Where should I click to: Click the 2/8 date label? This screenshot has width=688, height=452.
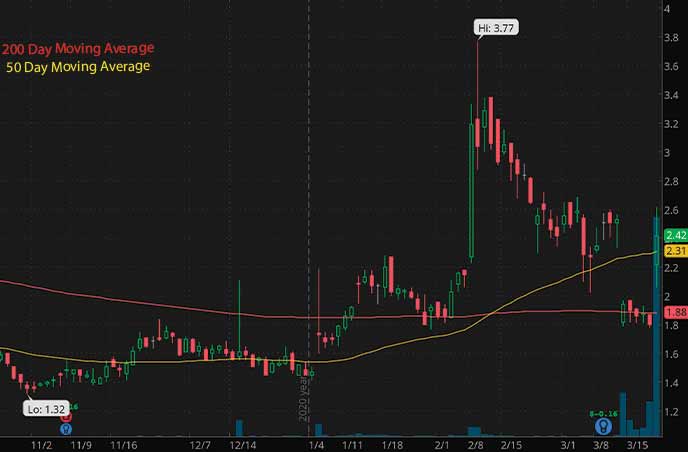[x=476, y=445]
